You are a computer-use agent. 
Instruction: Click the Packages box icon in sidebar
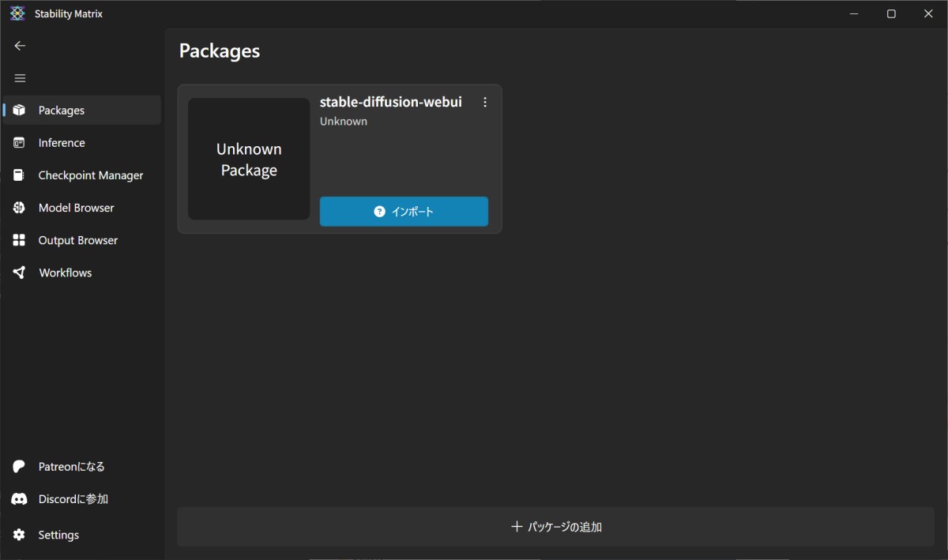tap(20, 111)
